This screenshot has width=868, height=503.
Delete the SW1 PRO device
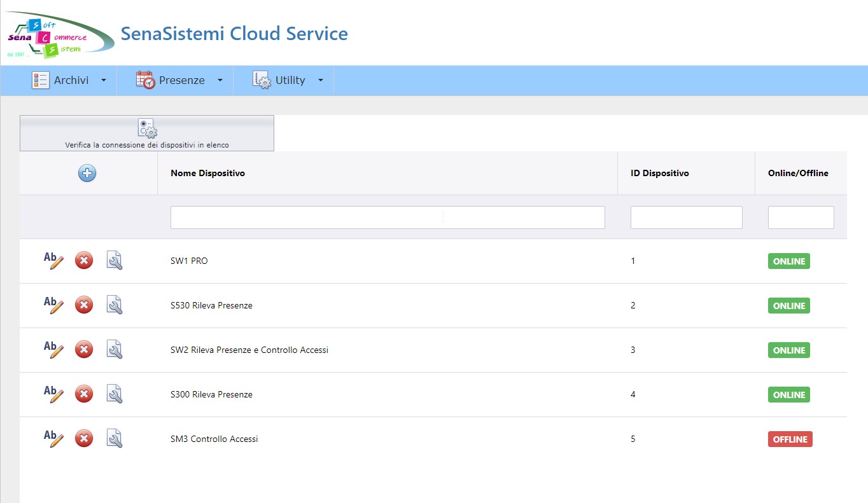coord(84,260)
